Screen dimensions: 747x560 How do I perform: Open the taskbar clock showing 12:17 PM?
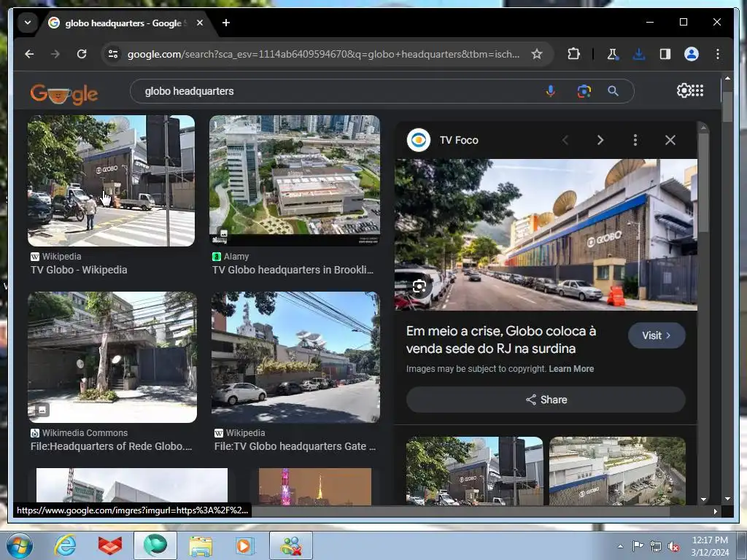pyautogui.click(x=710, y=545)
